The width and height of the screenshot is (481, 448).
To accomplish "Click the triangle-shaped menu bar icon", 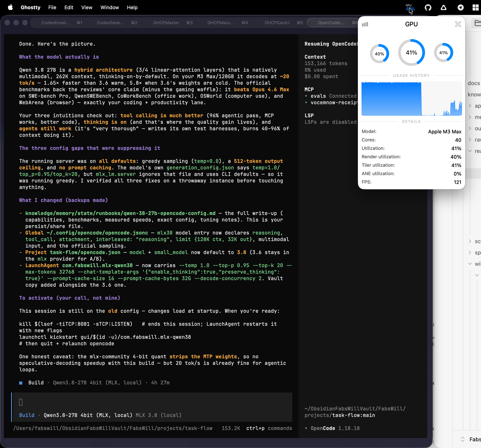I will tap(443, 7).
